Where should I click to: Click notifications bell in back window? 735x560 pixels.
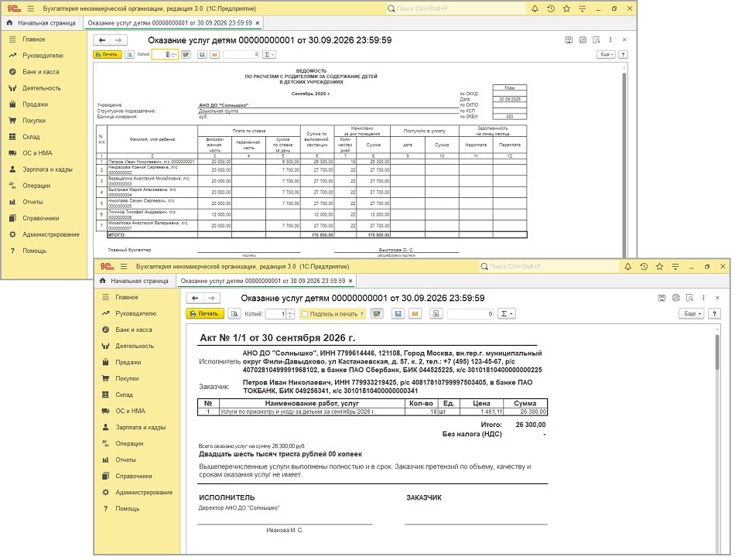point(535,9)
